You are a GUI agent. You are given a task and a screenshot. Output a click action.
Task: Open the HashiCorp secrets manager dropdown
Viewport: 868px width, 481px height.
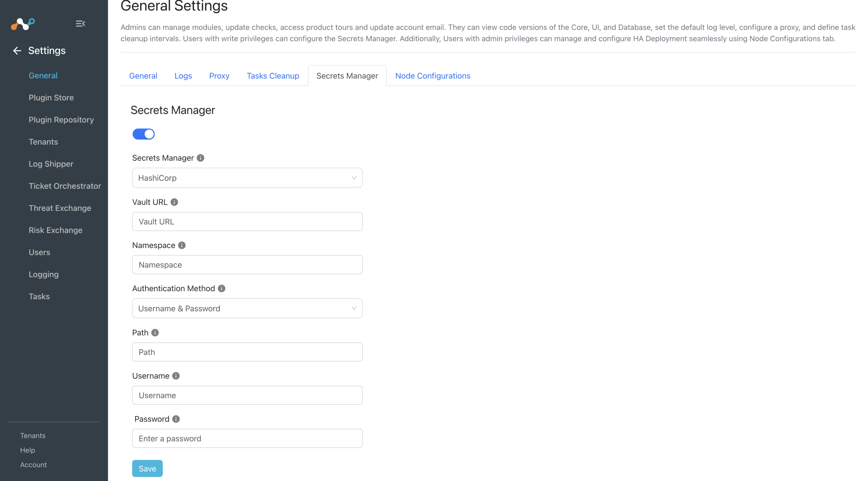pos(247,178)
